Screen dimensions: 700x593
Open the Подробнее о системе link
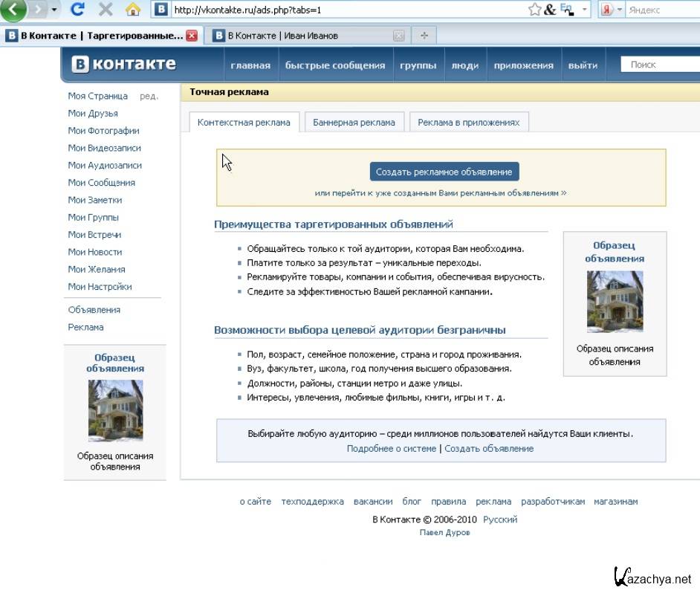[391, 449]
